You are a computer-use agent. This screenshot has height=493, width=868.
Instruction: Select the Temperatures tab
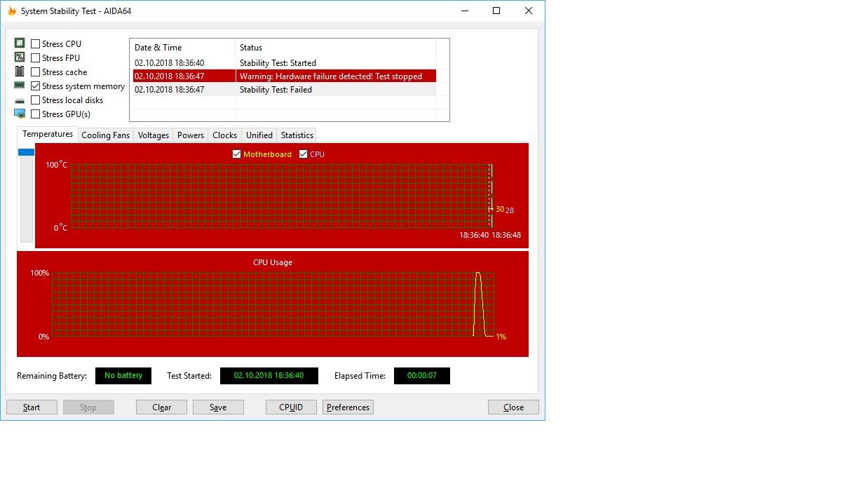(48, 134)
